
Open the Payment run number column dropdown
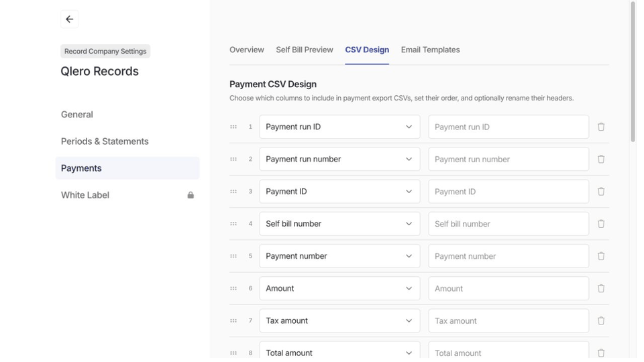pos(339,160)
